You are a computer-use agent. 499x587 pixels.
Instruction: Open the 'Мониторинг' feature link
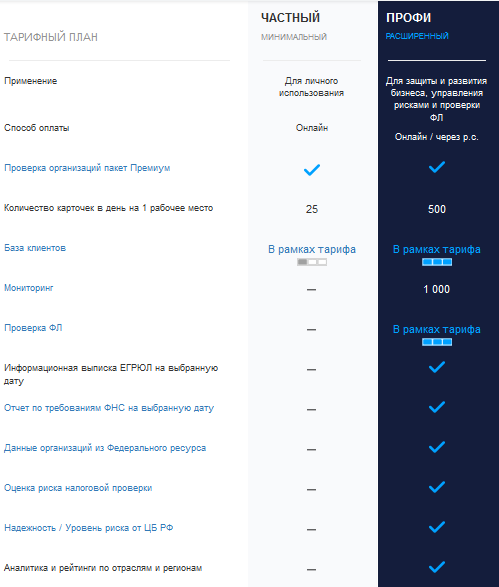pyautogui.click(x=28, y=288)
